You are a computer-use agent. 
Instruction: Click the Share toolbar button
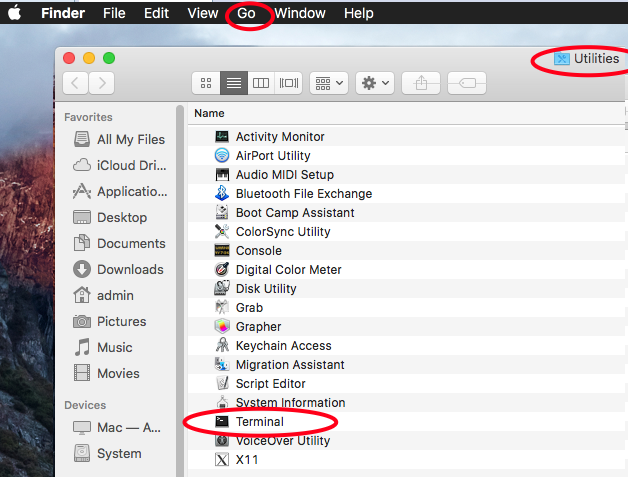[x=421, y=83]
